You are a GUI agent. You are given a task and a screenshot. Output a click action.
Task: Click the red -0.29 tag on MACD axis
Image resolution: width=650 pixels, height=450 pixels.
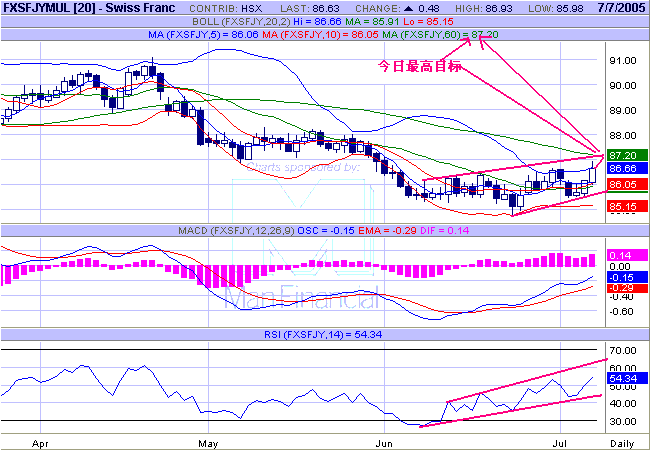click(627, 288)
